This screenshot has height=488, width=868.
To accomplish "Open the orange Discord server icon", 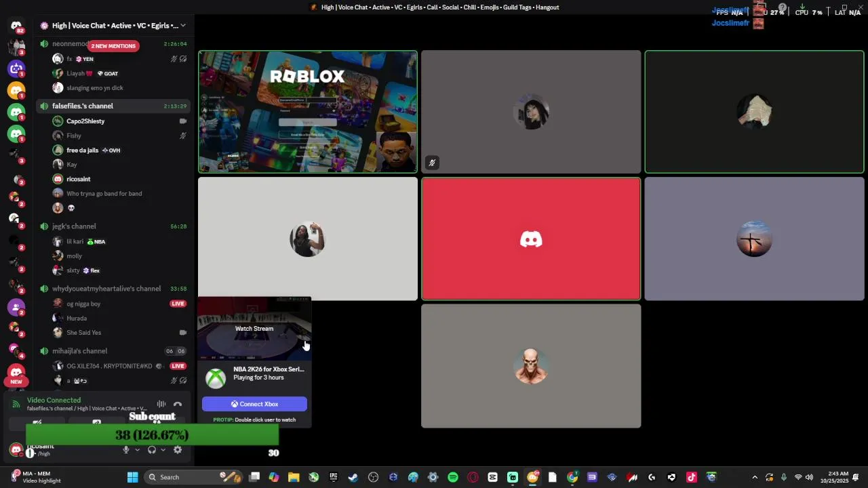I will click(16, 90).
